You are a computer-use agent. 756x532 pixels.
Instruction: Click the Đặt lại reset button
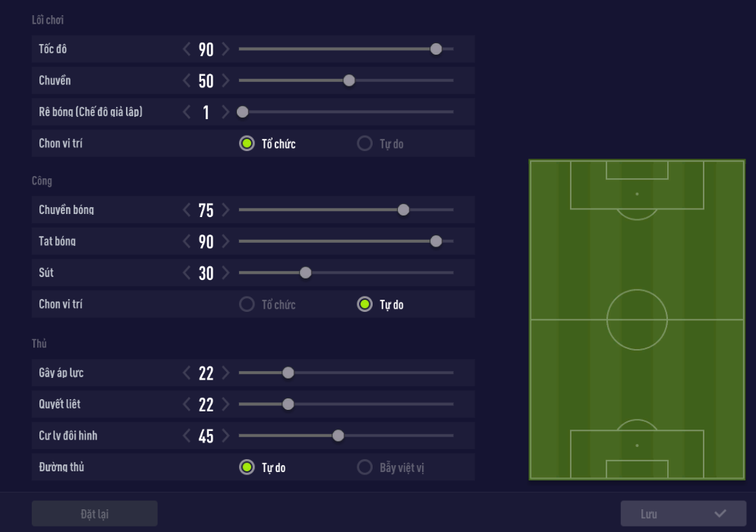point(95,514)
